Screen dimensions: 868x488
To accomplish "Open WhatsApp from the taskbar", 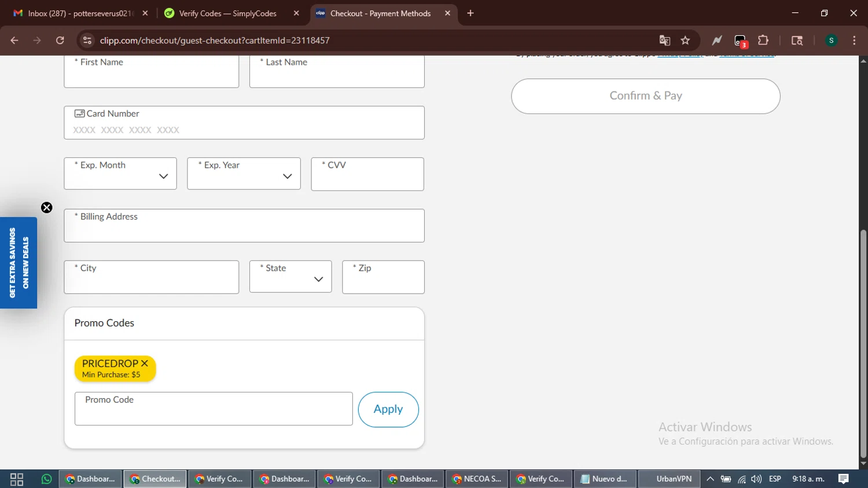I will [46, 479].
